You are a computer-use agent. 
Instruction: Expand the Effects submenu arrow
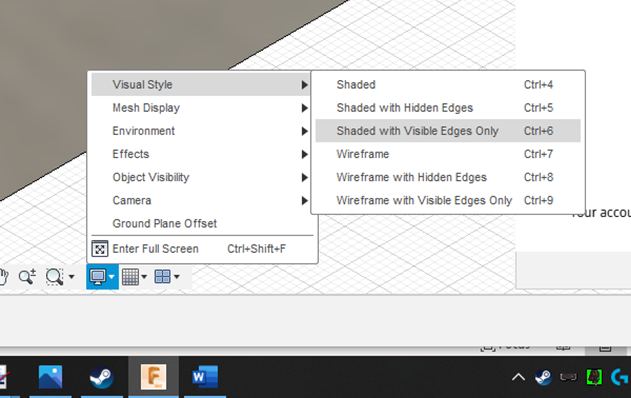[305, 154]
